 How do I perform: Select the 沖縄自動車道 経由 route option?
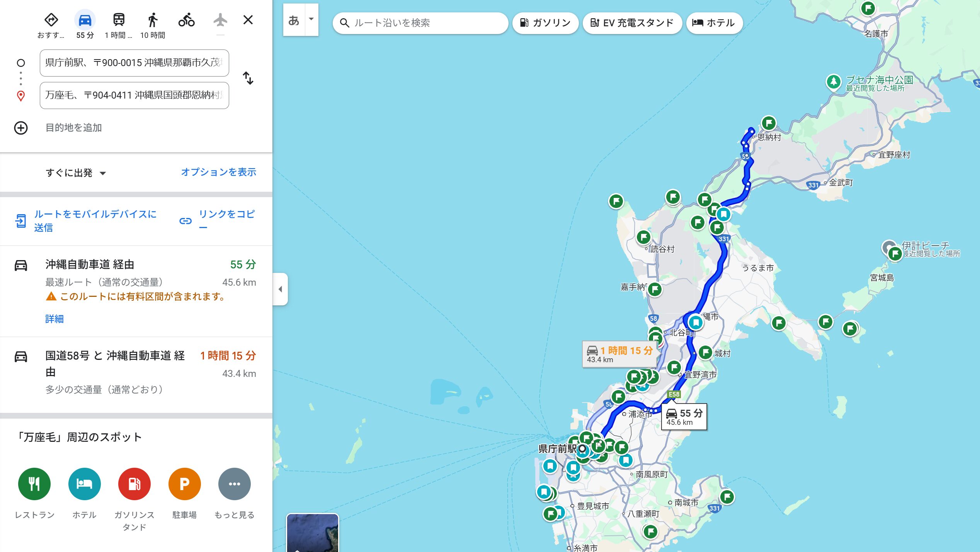[x=136, y=291]
